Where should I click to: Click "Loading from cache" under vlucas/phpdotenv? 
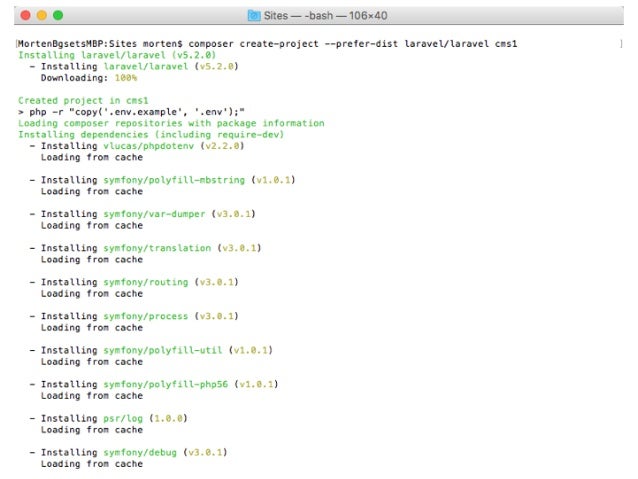[92, 157]
